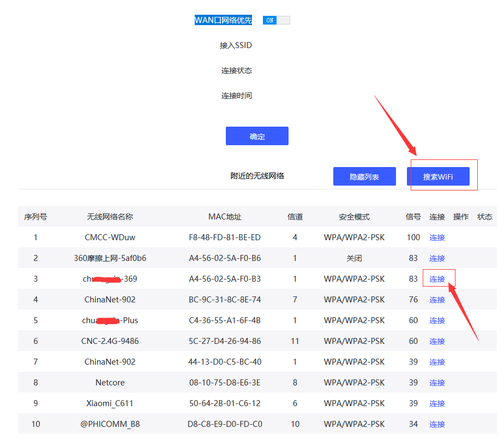Click security mode 关闭 in row 2
The width and height of the screenshot is (504, 446).
[354, 258]
